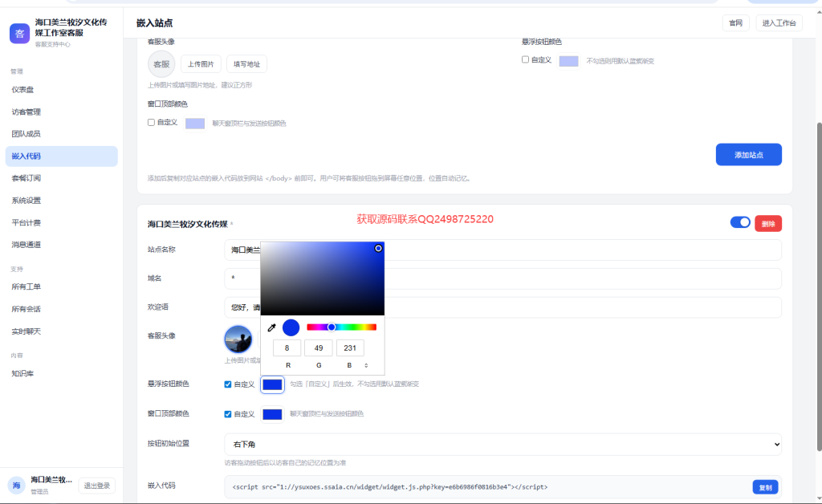Pick a color with the eyedropper tool
Screen dimensions: 822x504
[271, 328]
